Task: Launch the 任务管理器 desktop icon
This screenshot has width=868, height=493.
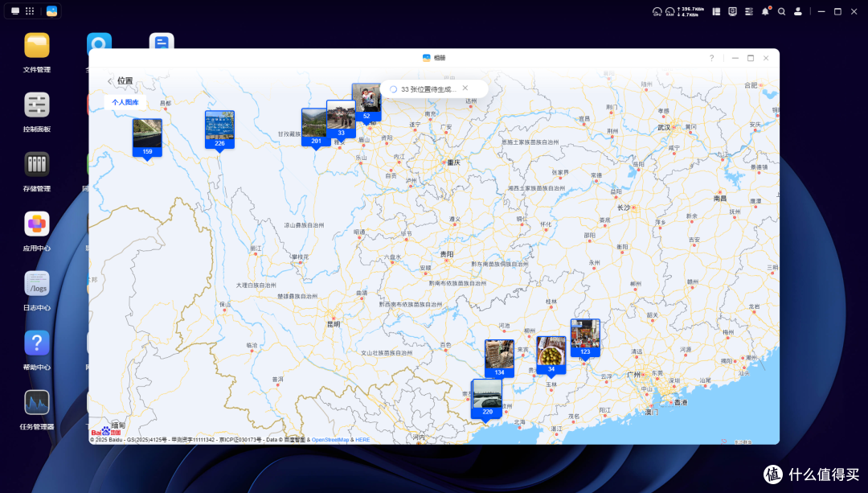Action: coord(36,403)
